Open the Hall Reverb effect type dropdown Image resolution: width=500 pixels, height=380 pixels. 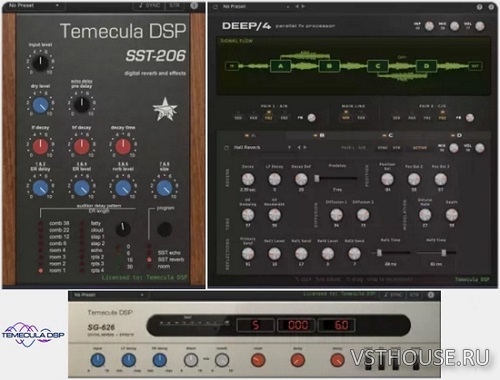click(262, 147)
